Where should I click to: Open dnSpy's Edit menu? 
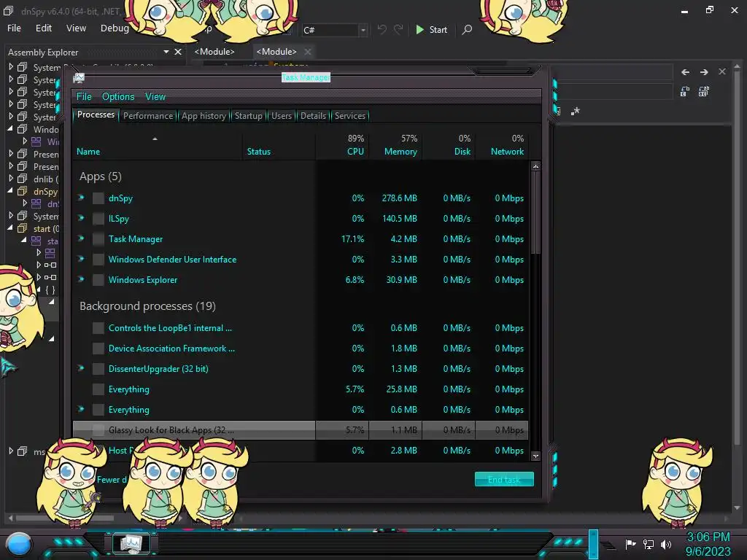(43, 28)
